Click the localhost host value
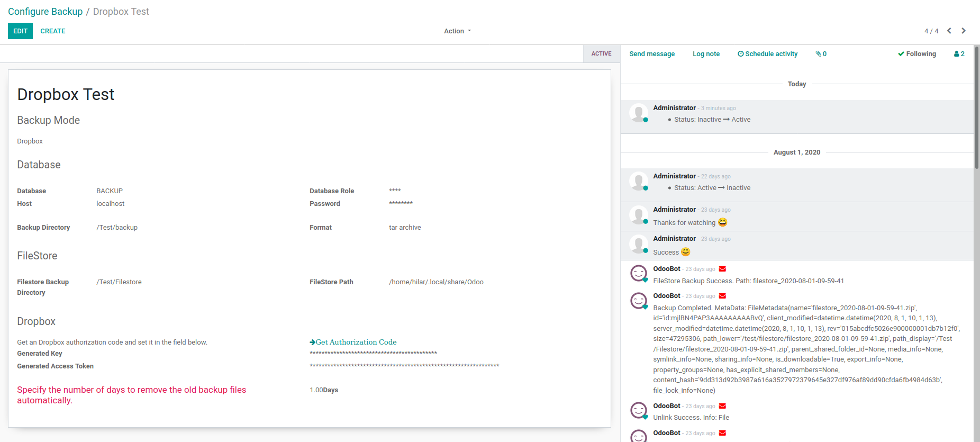980x442 pixels. [x=111, y=204]
